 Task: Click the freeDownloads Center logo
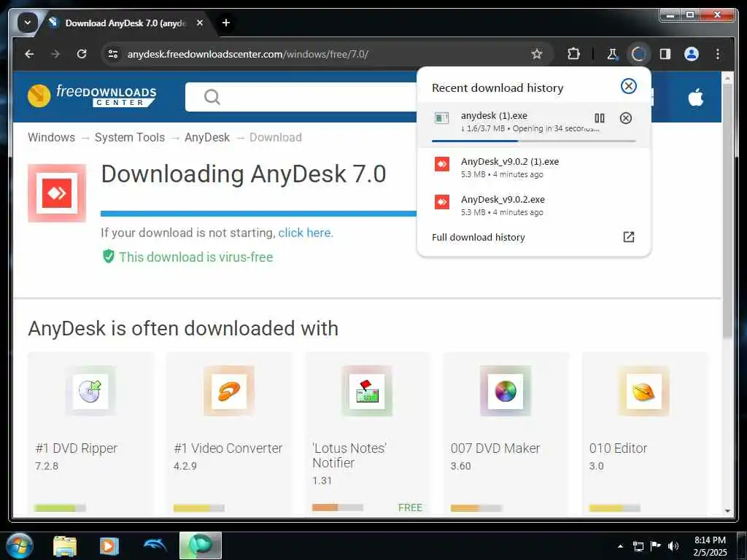(92, 96)
